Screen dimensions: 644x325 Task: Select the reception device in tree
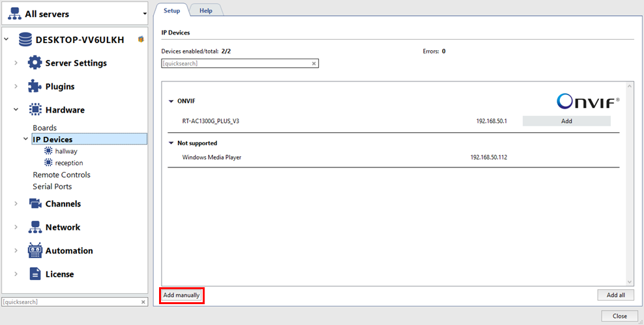coord(68,163)
